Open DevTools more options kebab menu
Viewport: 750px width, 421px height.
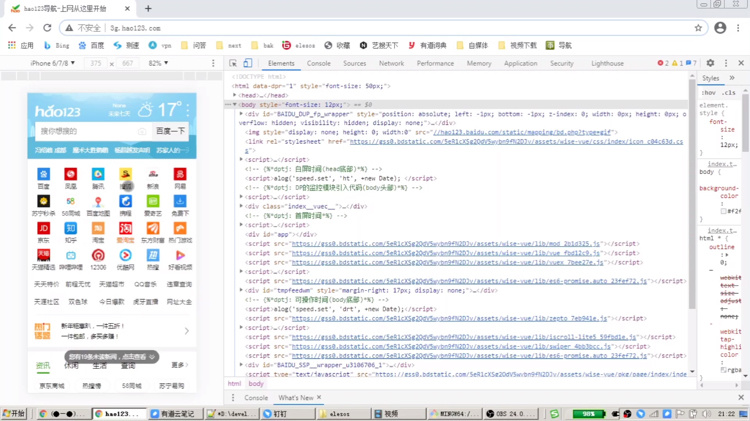(x=726, y=63)
